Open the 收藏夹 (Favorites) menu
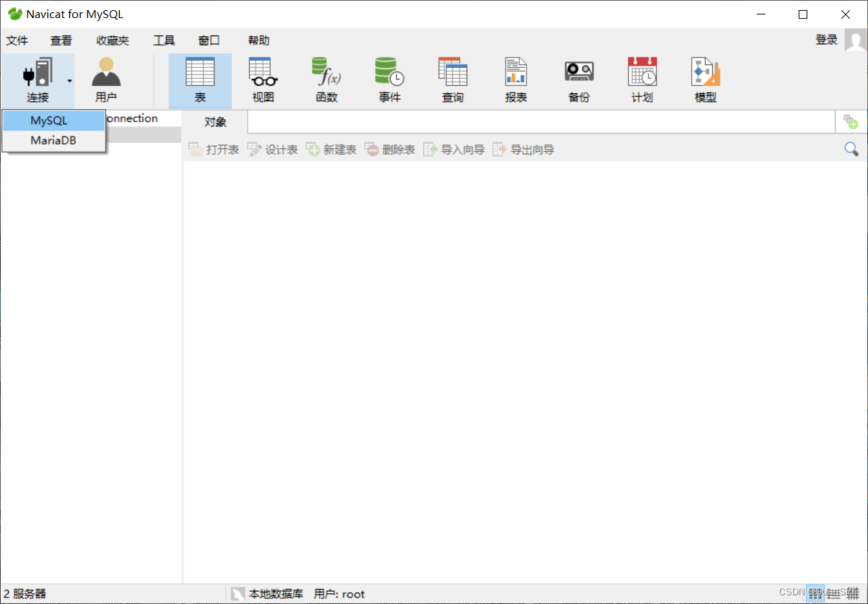 [113, 40]
